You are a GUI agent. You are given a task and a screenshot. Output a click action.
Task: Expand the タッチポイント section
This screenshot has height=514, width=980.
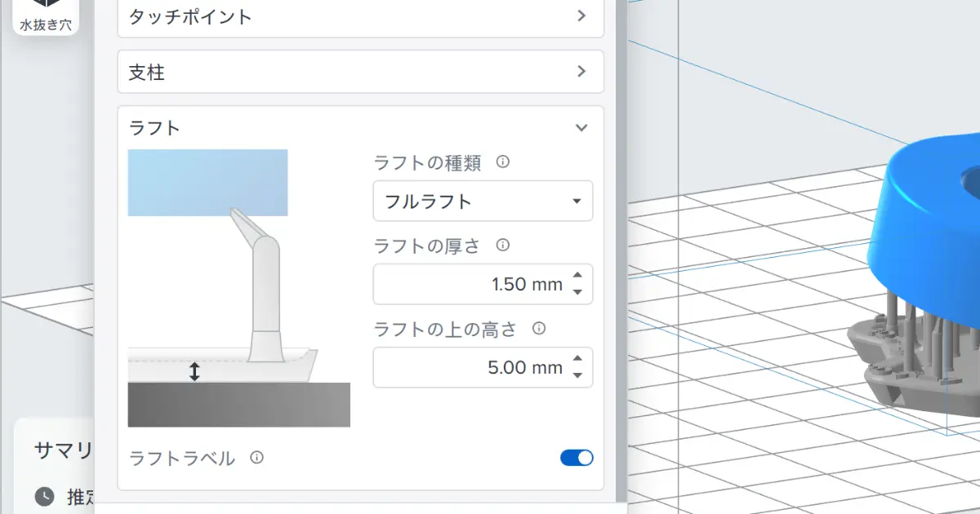[360, 16]
